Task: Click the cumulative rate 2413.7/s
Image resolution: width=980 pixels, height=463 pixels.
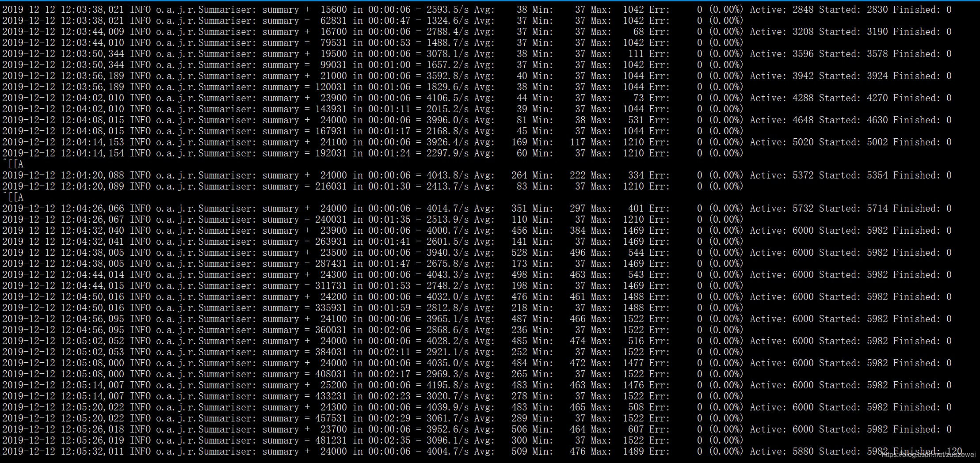Action: [x=447, y=186]
